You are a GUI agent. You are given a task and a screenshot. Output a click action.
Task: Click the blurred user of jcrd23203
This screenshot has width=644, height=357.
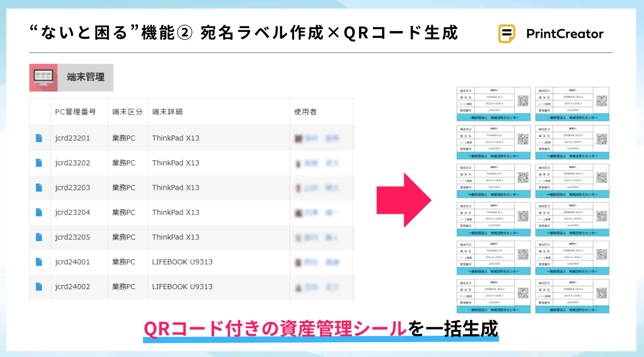tap(317, 188)
